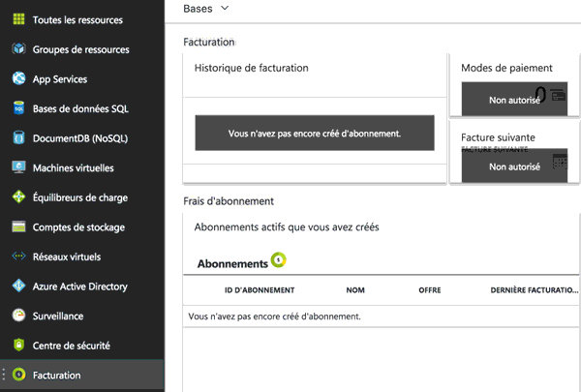This screenshot has width=581, height=392.
Task: Click the Toutes les ressources grid icon
Action: [18, 19]
